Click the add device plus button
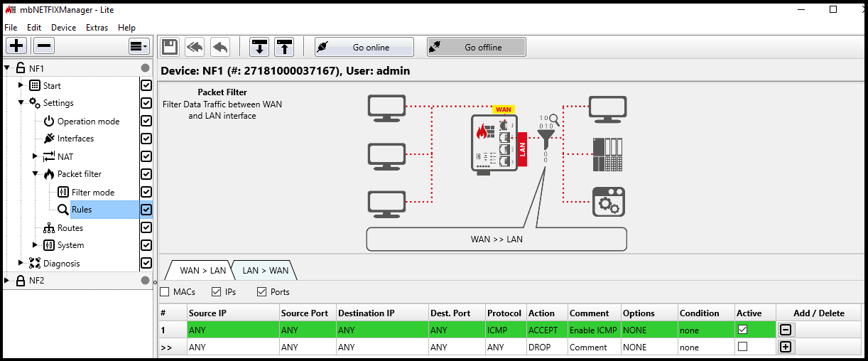868x361 pixels. [16, 46]
